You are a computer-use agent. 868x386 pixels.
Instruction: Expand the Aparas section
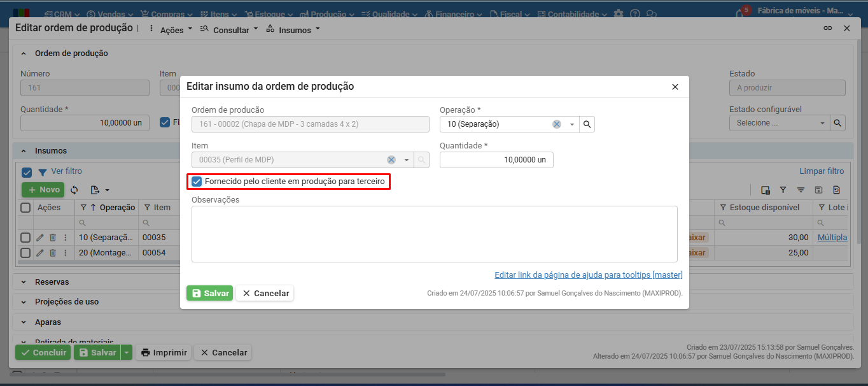[x=24, y=322]
